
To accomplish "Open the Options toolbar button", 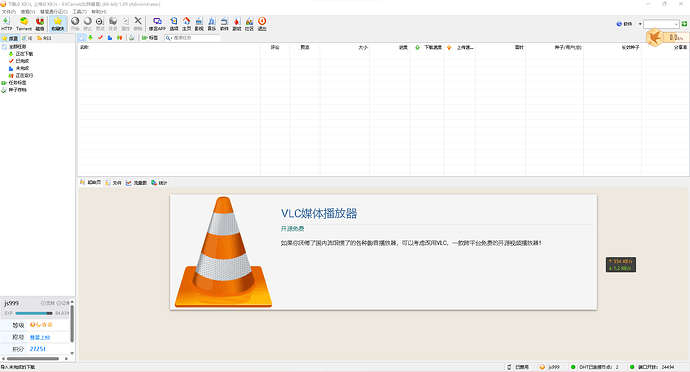I will click(x=174, y=24).
